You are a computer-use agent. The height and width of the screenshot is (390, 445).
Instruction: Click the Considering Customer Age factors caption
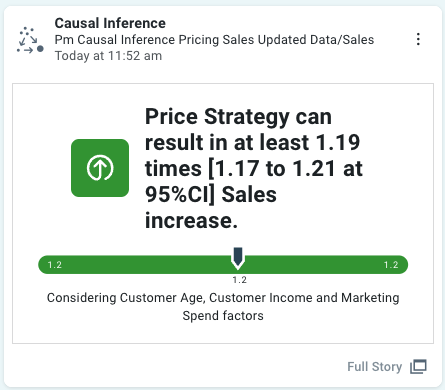click(223, 306)
